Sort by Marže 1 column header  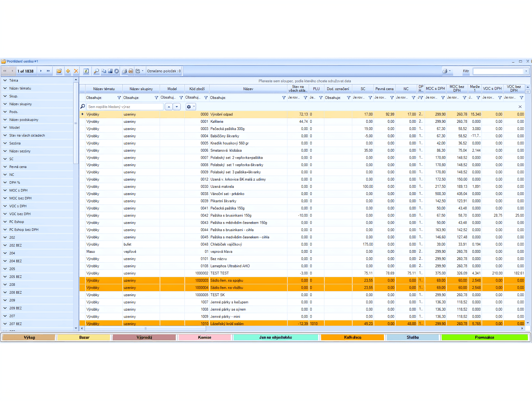(475, 89)
